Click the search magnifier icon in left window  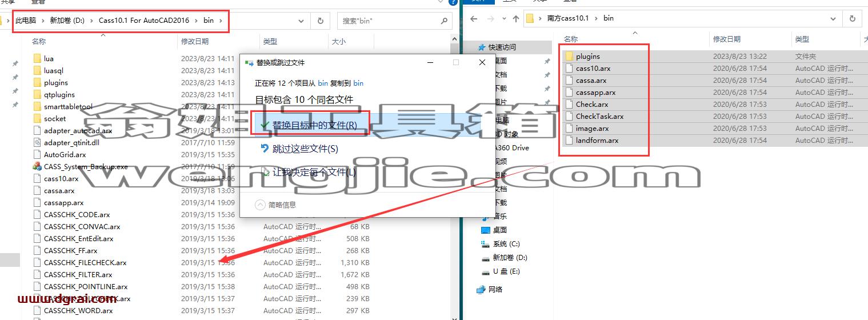pos(444,21)
